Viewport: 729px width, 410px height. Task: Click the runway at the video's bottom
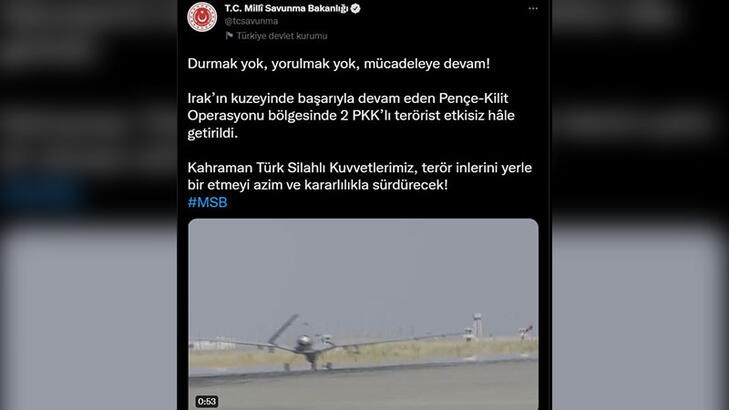[x=363, y=386]
